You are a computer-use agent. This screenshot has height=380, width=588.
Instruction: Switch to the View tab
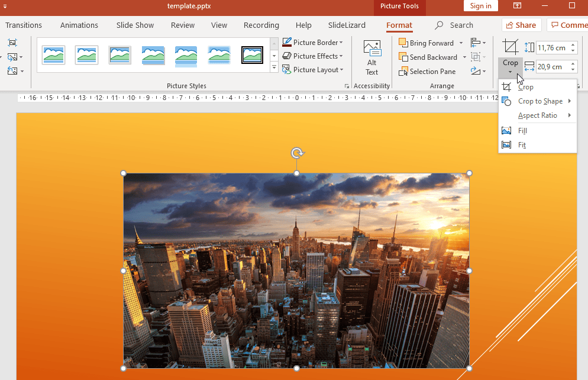coord(219,25)
